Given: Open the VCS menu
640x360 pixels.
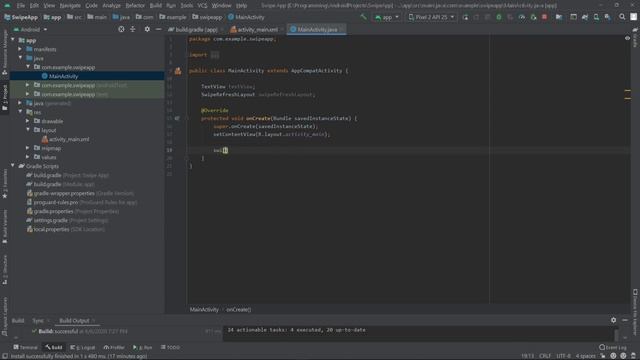Looking at the screenshot, I should [x=202, y=6].
